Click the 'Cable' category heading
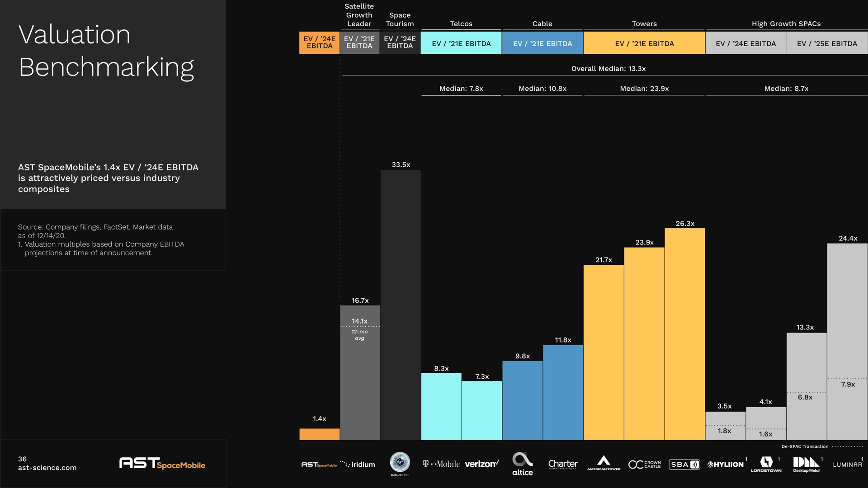 pyautogui.click(x=542, y=23)
